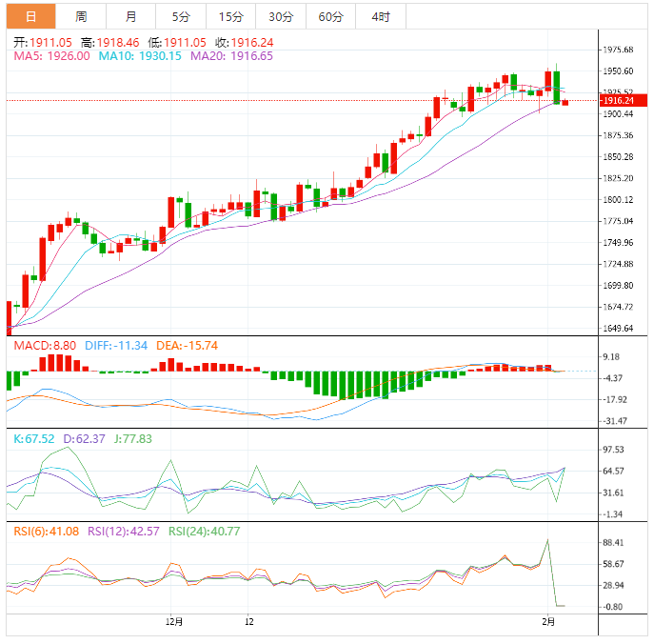Click the K: 67.52 KDJ label
Viewport: 654px width, 644px height.
tap(33, 439)
